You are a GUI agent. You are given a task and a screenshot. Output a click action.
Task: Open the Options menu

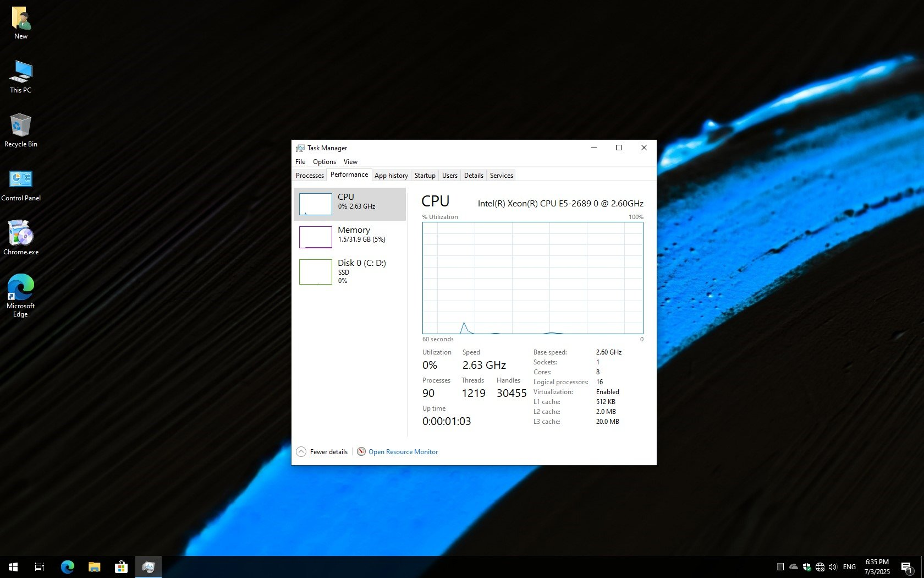click(324, 162)
